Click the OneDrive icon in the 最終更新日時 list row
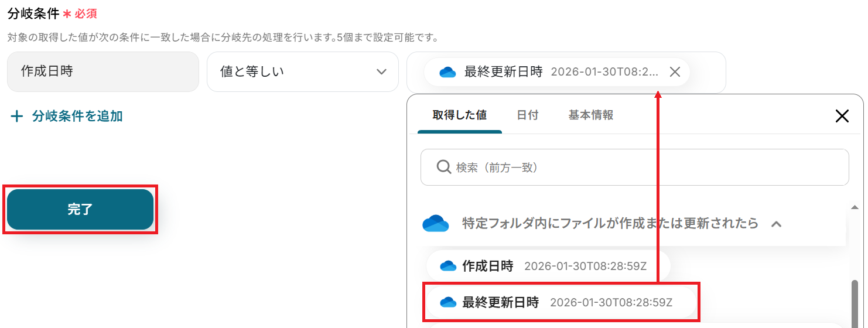 pyautogui.click(x=448, y=302)
